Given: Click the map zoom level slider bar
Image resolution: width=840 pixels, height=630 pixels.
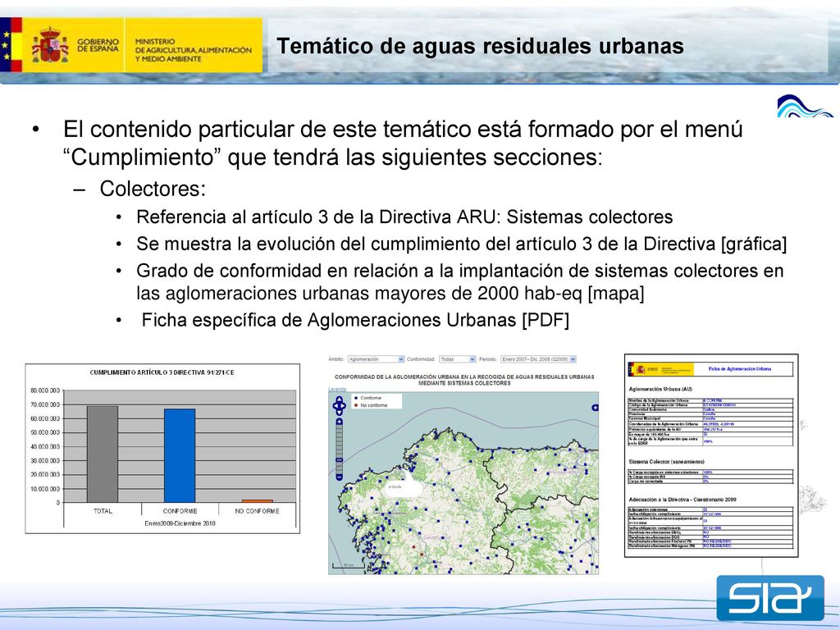Looking at the screenshot, I should click(339, 450).
